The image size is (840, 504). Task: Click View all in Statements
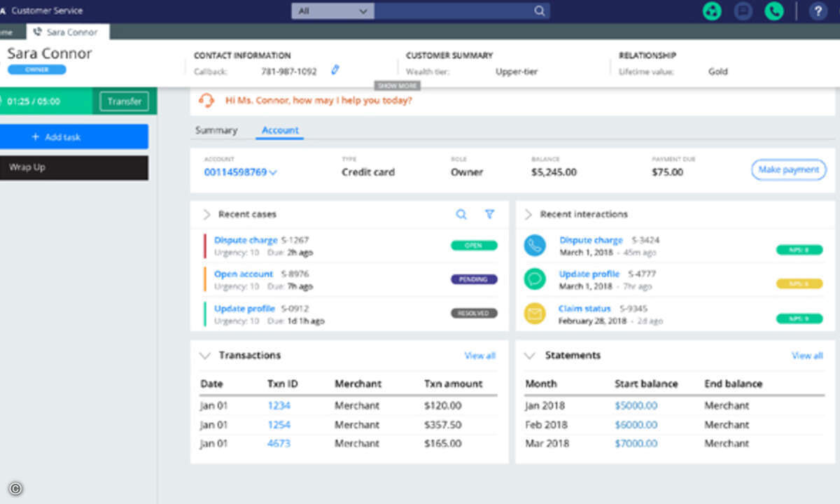[807, 356]
